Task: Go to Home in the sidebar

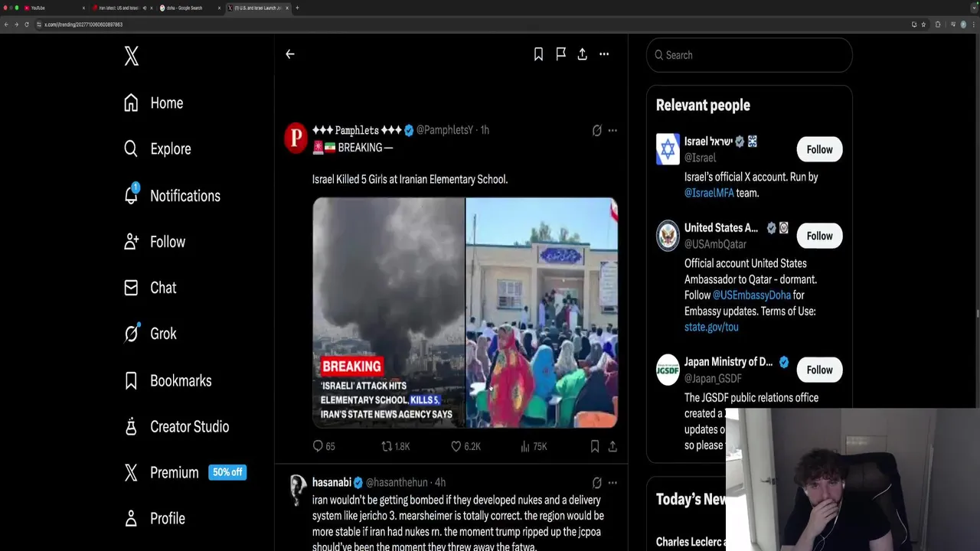Action: [x=153, y=103]
